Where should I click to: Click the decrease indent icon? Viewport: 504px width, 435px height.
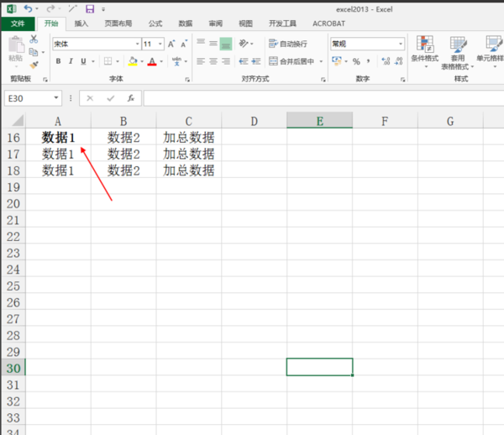[x=244, y=61]
